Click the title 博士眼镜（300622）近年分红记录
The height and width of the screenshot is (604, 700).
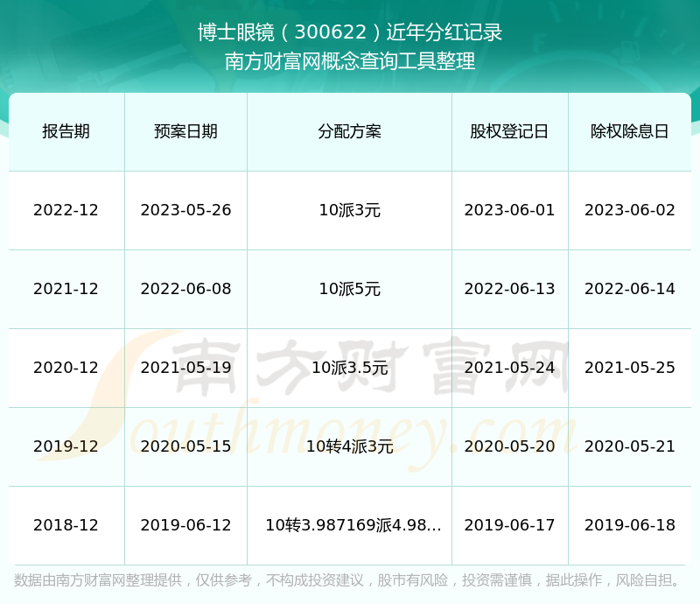pos(350,32)
